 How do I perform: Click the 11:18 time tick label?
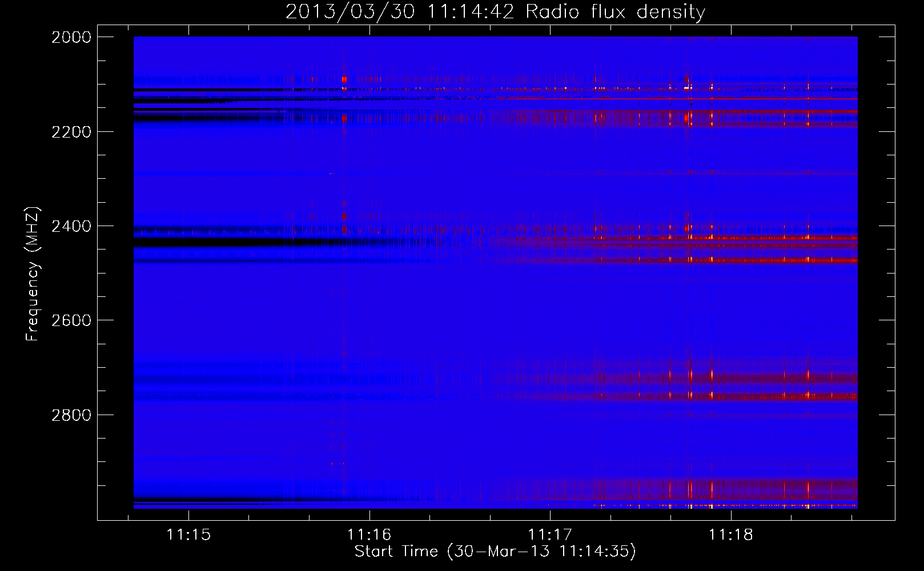tap(731, 534)
